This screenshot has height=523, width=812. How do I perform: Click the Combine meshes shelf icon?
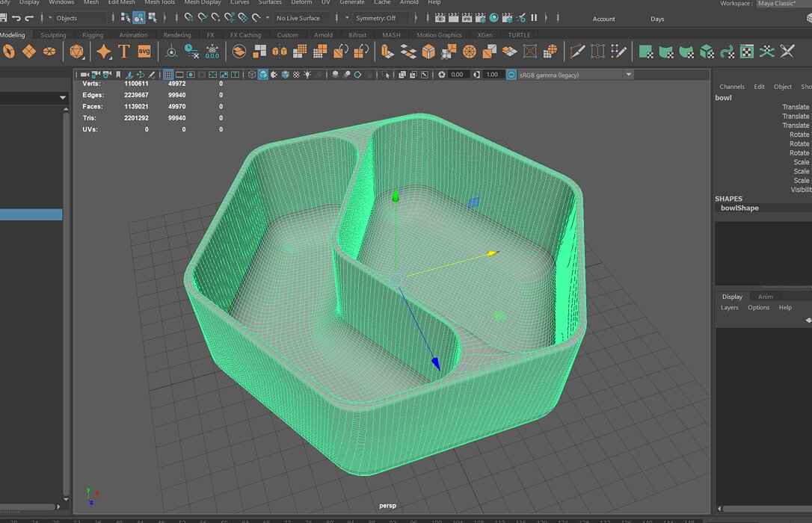tap(239, 52)
